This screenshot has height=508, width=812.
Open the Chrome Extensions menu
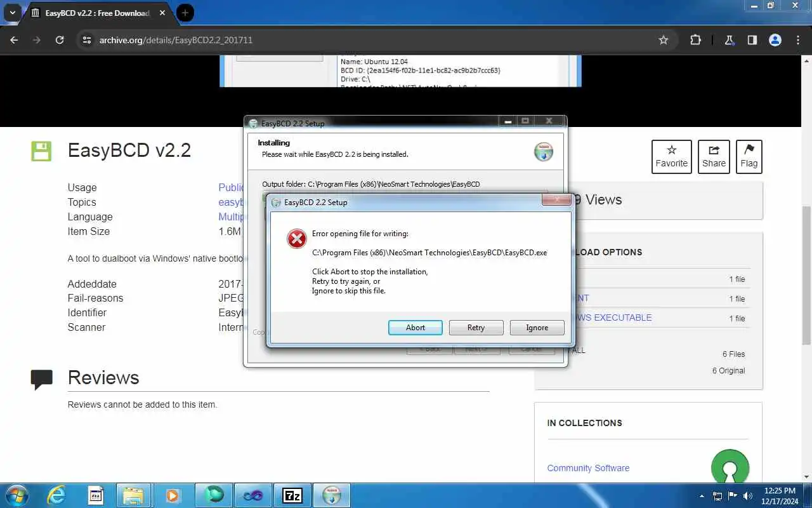coord(695,40)
